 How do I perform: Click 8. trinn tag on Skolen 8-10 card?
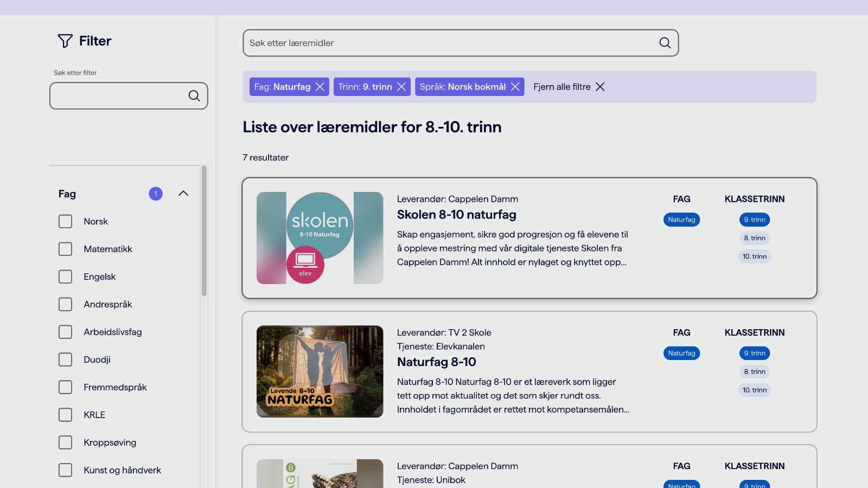point(755,238)
